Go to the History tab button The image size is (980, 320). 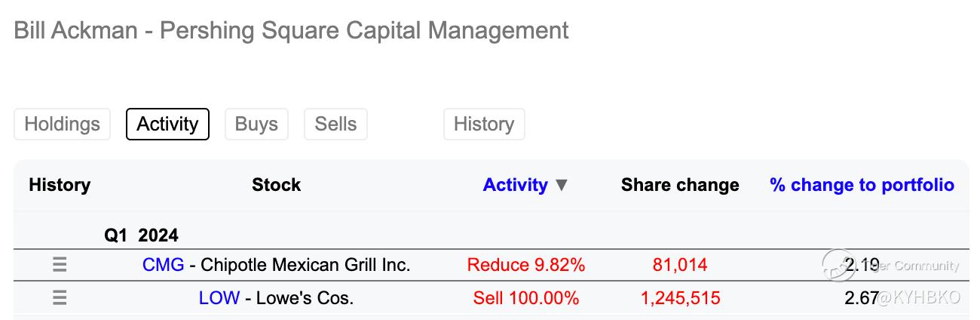click(484, 125)
